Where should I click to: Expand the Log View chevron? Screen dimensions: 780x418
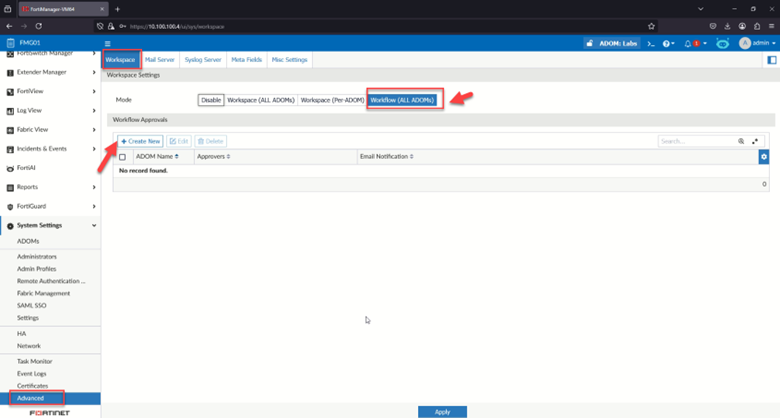[94, 111]
